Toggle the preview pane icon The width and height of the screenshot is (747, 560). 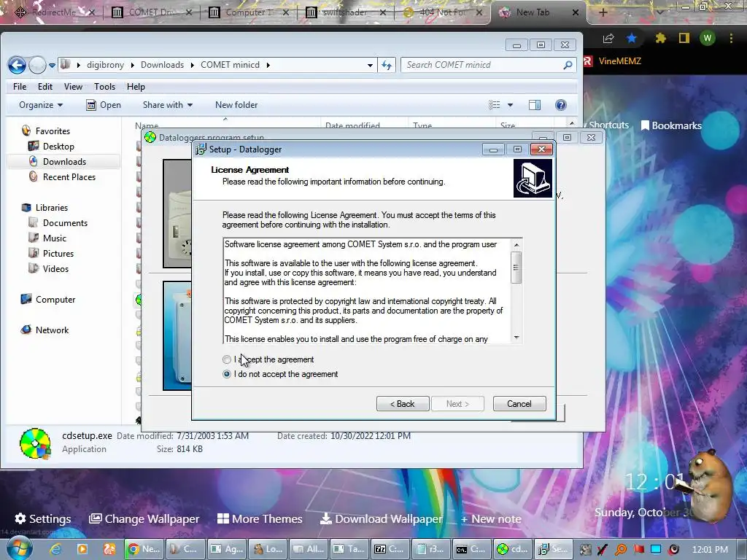point(535,105)
